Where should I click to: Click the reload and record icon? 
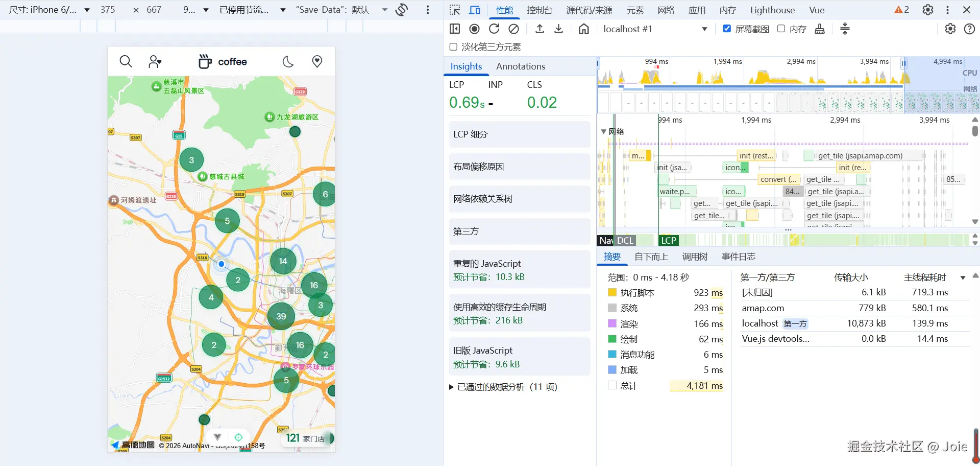coord(494,29)
